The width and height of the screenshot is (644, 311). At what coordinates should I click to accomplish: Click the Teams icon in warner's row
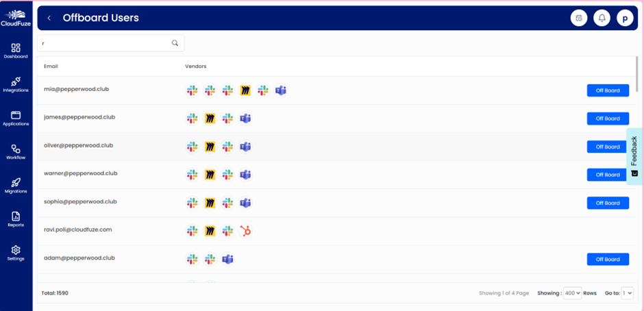245,175
